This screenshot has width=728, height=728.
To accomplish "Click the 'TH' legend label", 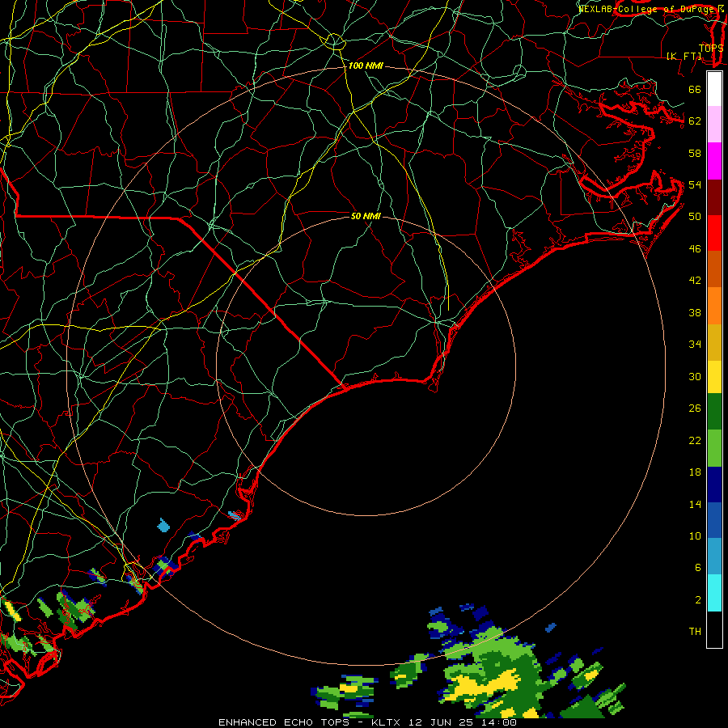I will (x=695, y=632).
